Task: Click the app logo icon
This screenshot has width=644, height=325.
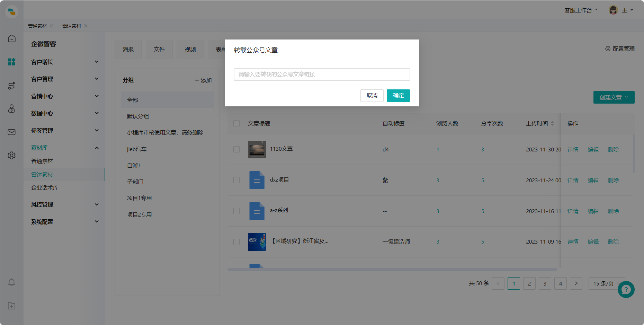Action: point(12,12)
